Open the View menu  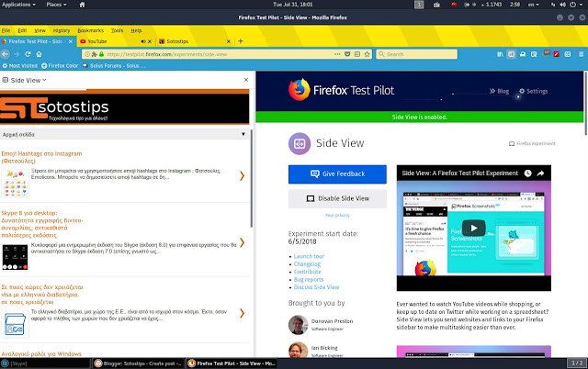click(40, 30)
